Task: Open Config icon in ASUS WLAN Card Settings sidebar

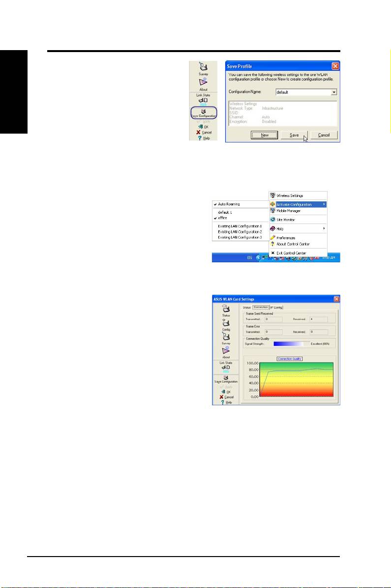Action: coord(226,323)
